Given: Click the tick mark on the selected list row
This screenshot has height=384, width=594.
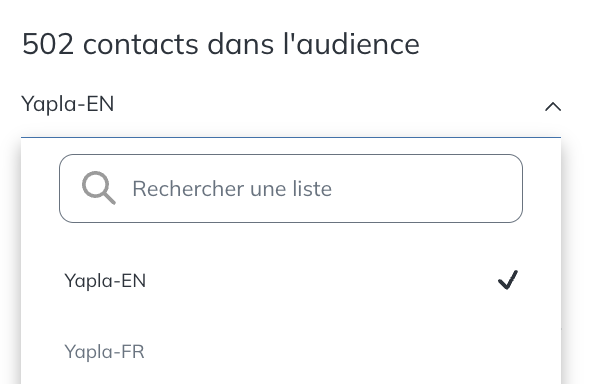Looking at the screenshot, I should pyautogui.click(x=508, y=280).
